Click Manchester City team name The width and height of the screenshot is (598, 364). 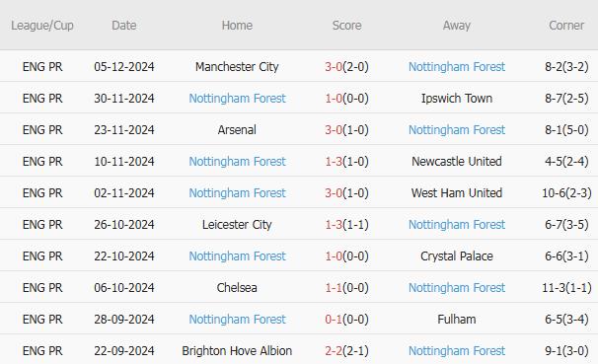point(237,67)
